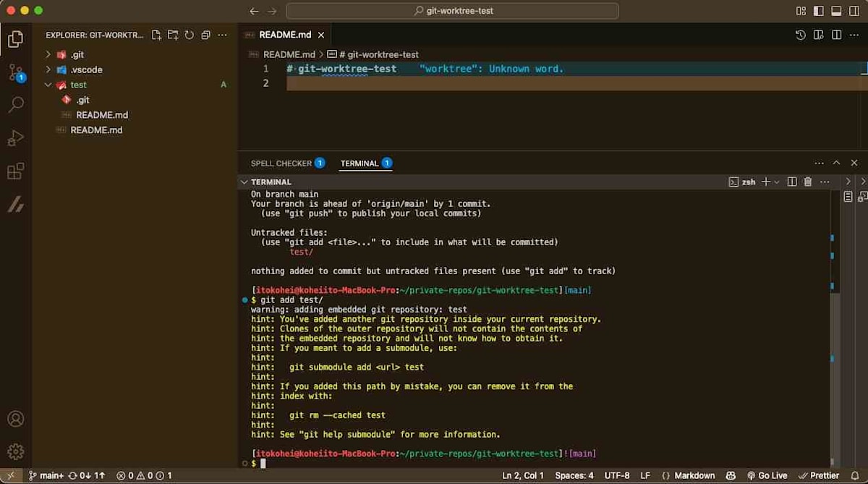Collapse the test folder

coord(48,85)
